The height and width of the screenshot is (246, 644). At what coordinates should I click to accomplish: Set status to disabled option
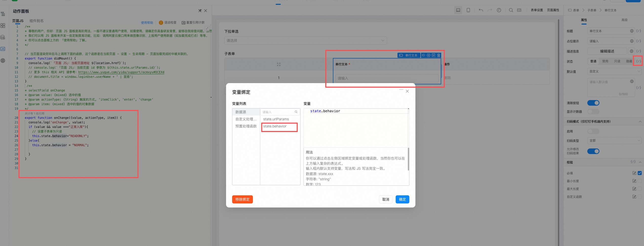[605, 61]
